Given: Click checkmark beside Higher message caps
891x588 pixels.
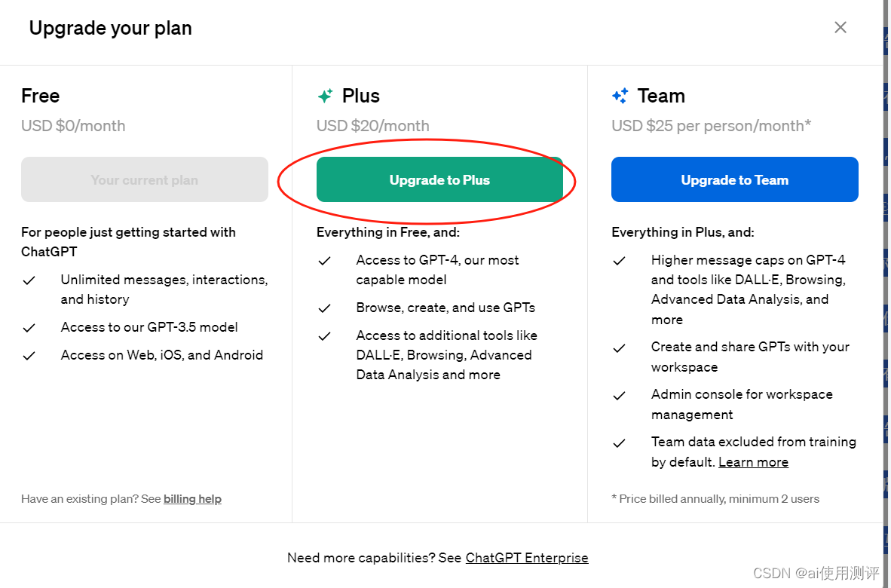Looking at the screenshot, I should [x=620, y=261].
